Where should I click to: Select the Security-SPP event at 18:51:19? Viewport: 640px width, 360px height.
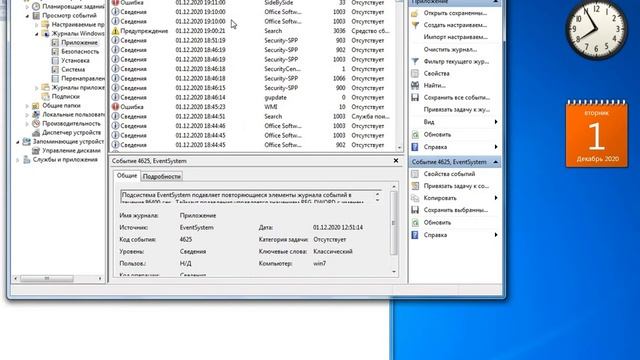point(252,40)
